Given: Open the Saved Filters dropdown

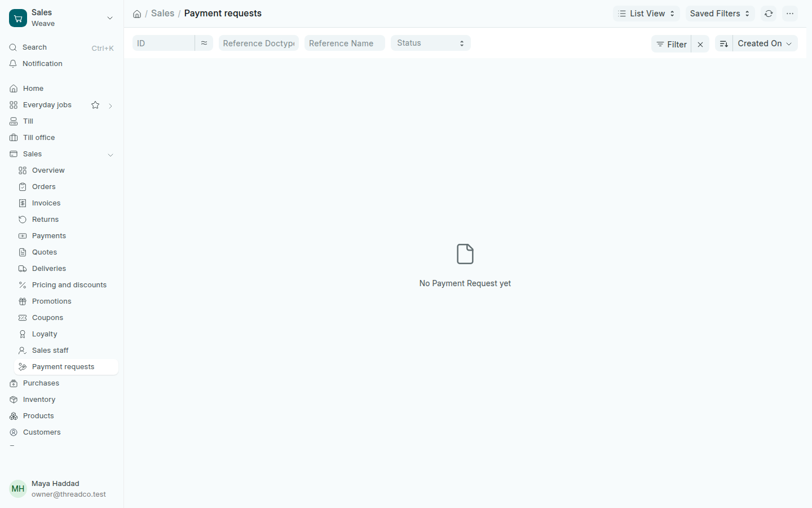Looking at the screenshot, I should 720,14.
